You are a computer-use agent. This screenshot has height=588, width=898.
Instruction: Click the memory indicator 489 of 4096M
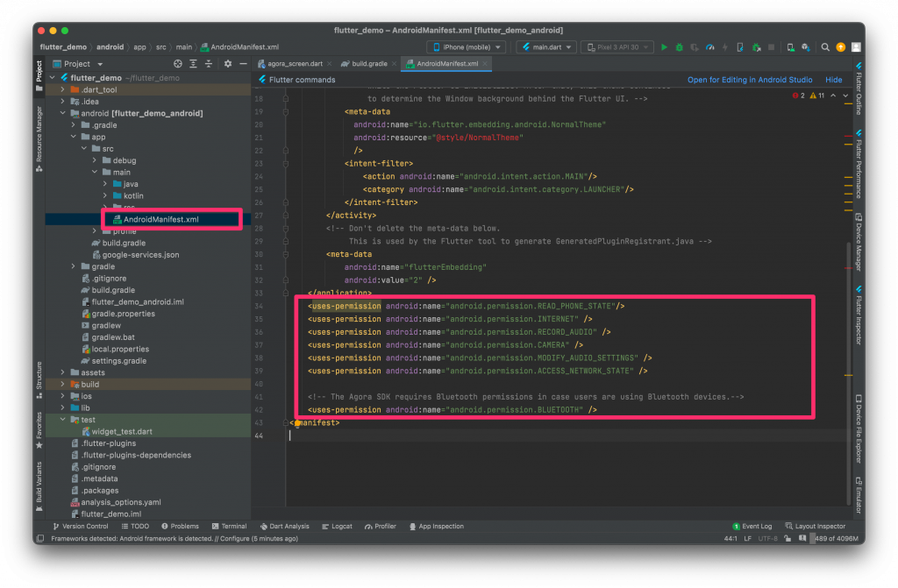pos(835,538)
